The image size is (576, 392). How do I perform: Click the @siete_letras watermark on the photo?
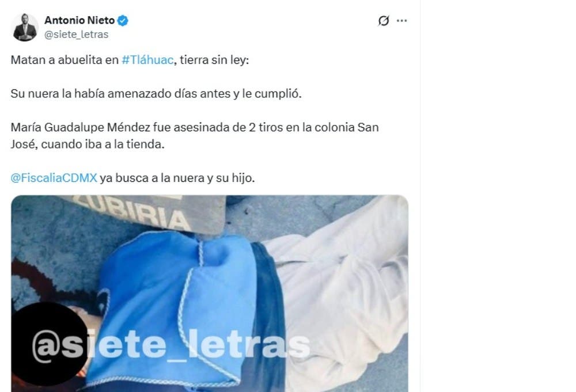171,346
